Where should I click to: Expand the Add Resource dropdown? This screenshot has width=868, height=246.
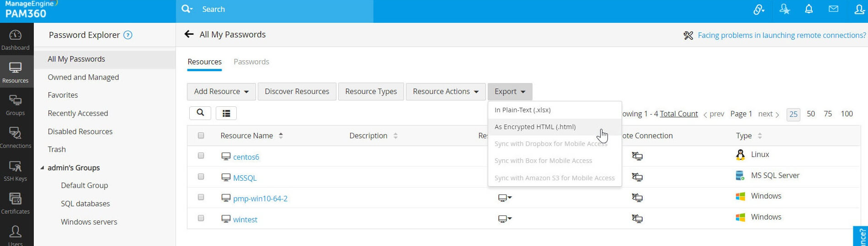(x=221, y=92)
